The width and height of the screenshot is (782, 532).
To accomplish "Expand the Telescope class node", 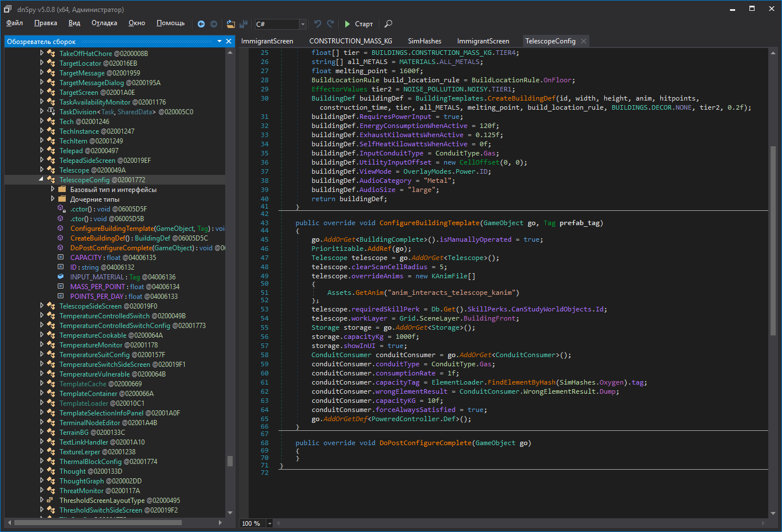I will (x=42, y=170).
